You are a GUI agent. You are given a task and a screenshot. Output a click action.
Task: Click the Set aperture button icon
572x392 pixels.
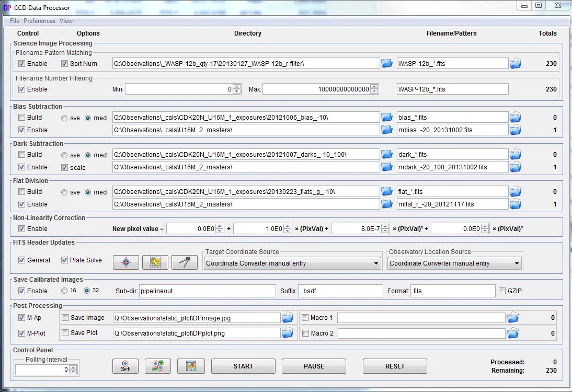tap(125, 366)
